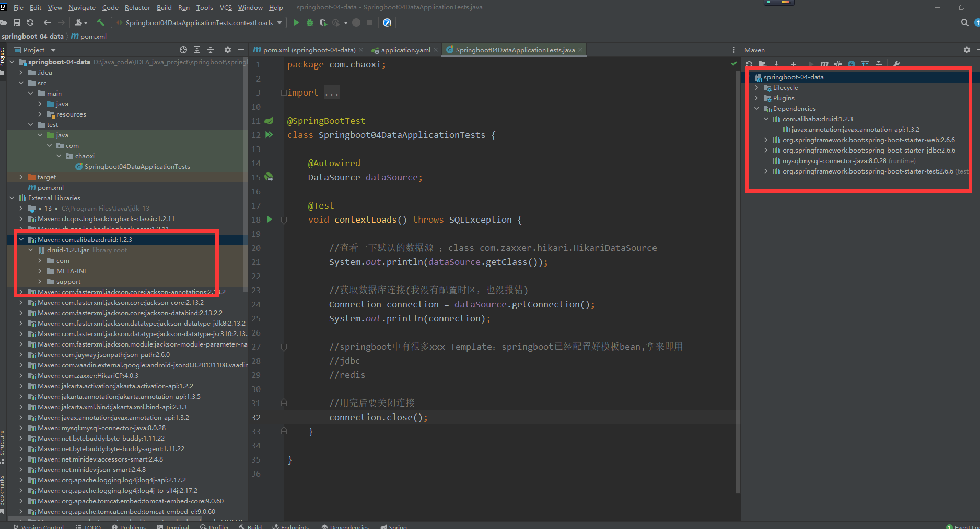The height and width of the screenshot is (529, 980).
Task: Open Maven panel settings gear
Action: (x=966, y=50)
